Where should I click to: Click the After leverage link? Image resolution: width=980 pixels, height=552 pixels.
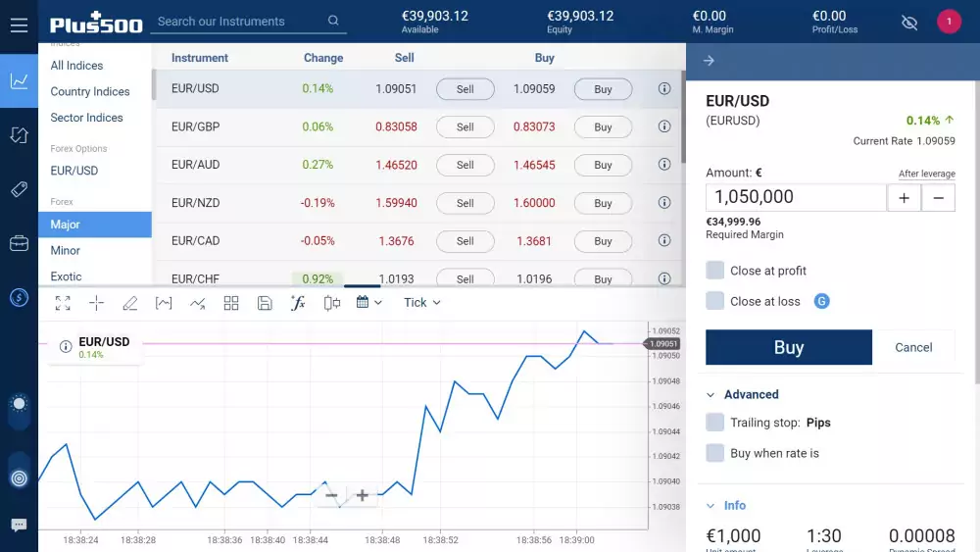tap(927, 174)
